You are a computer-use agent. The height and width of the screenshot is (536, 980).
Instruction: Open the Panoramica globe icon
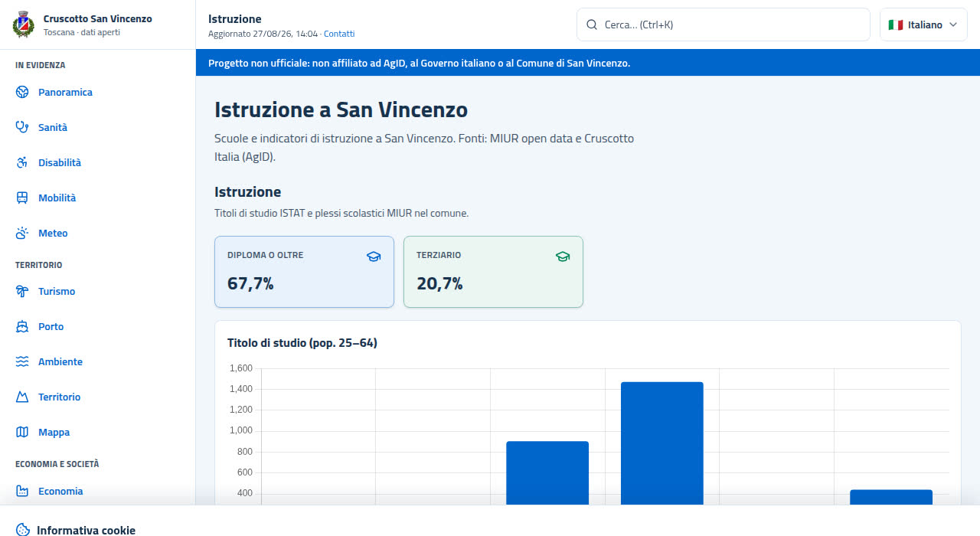tap(22, 93)
